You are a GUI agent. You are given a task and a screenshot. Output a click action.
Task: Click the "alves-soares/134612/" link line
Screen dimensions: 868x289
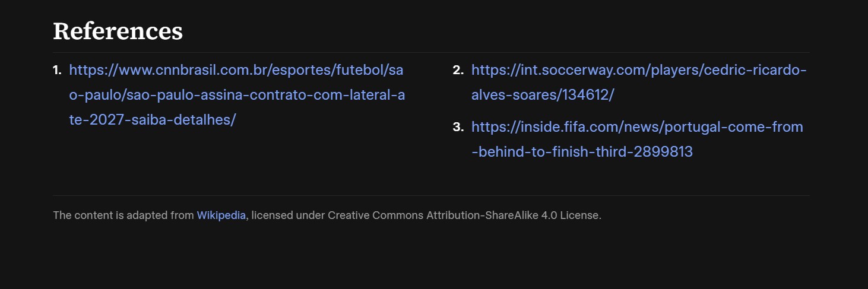click(542, 95)
